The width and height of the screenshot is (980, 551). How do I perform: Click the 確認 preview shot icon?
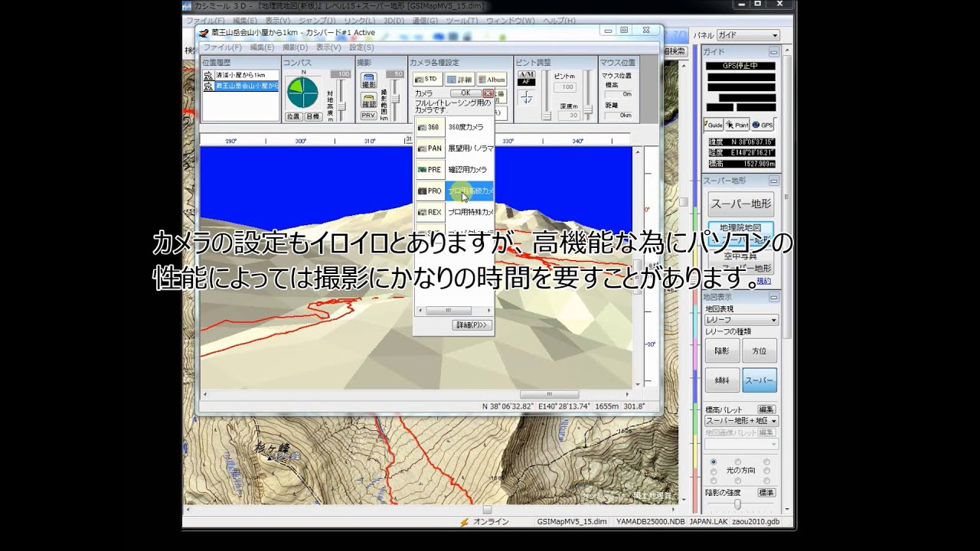pyautogui.click(x=369, y=101)
